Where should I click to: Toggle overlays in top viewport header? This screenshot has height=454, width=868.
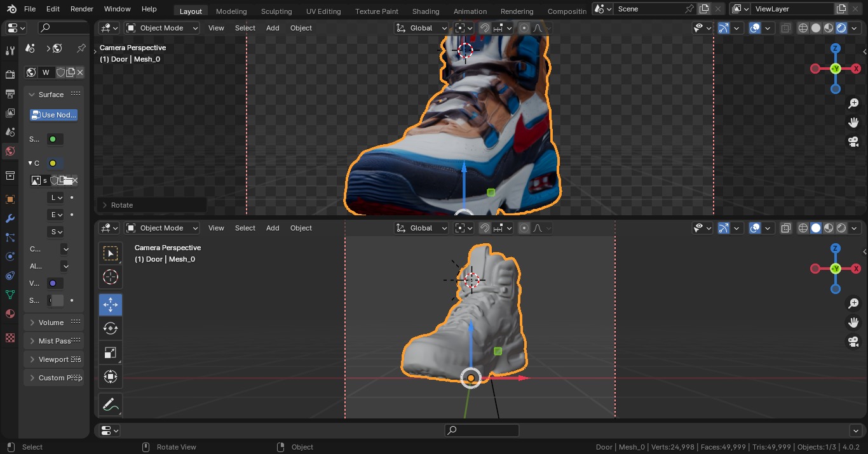coord(755,28)
